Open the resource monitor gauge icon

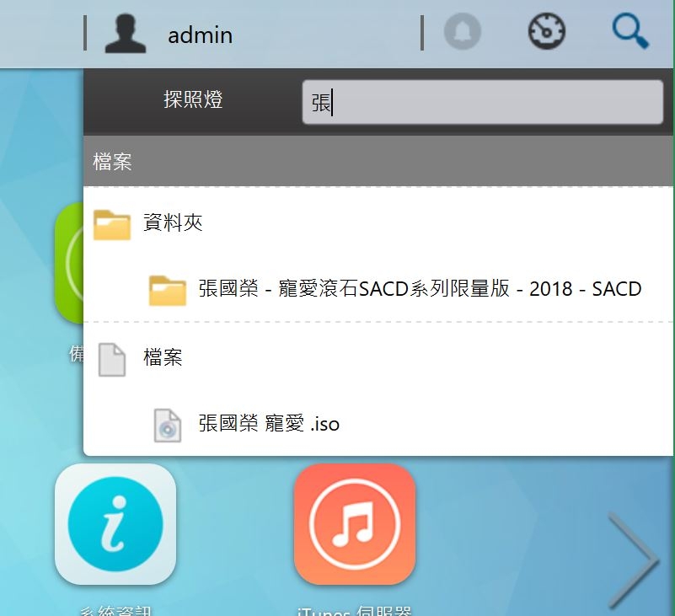547,31
